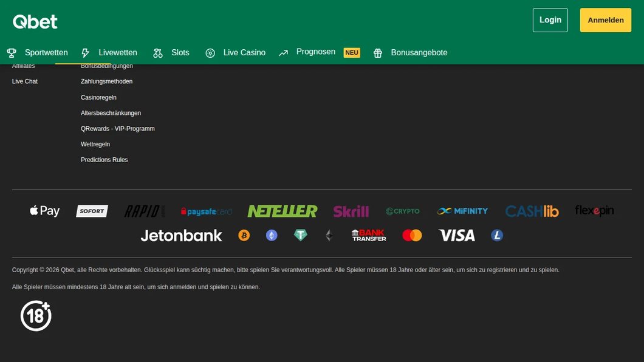
Task: Open the Prognosen section
Action: (316, 52)
